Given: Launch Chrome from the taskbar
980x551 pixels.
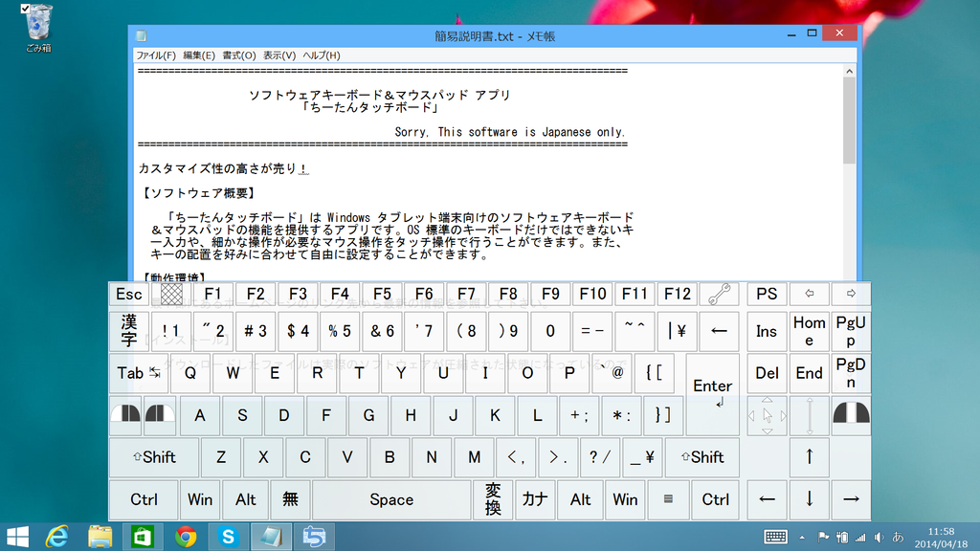Looking at the screenshot, I should [188, 538].
